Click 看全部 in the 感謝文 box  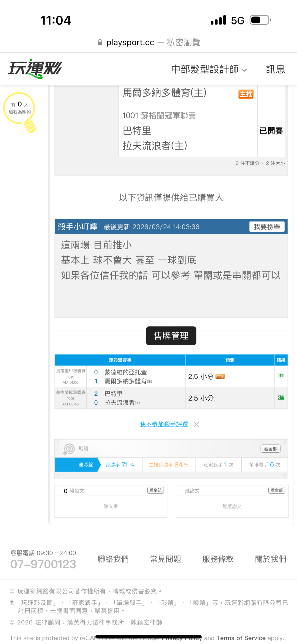277,490
